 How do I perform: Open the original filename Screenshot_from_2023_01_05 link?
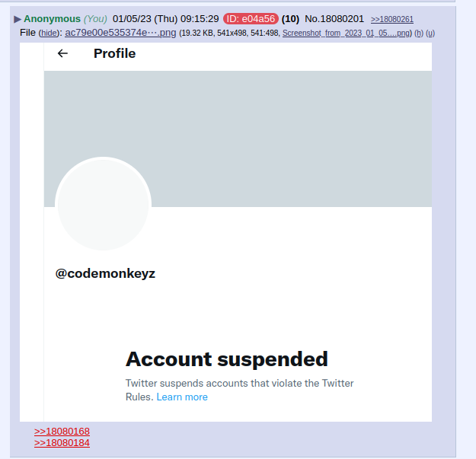pyautogui.click(x=346, y=33)
